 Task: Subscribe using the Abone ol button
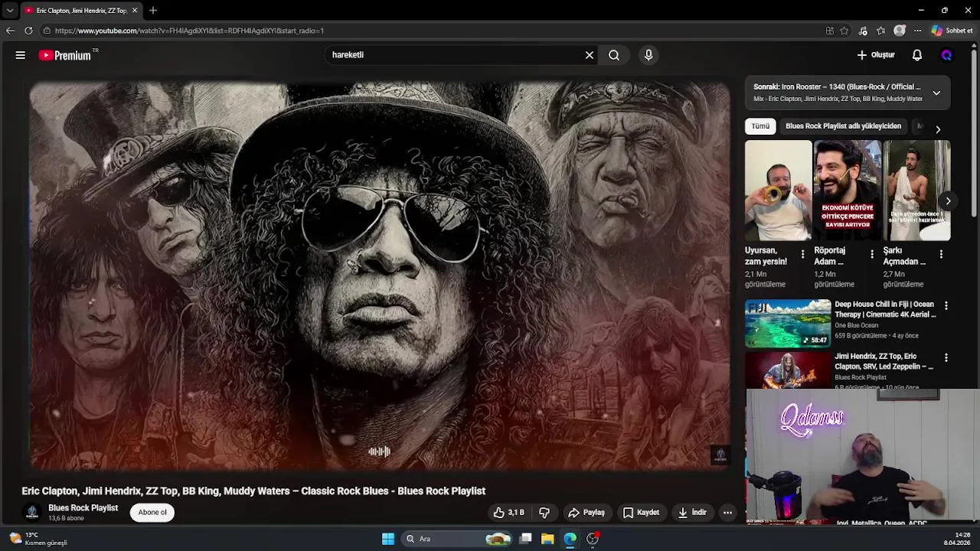(152, 513)
